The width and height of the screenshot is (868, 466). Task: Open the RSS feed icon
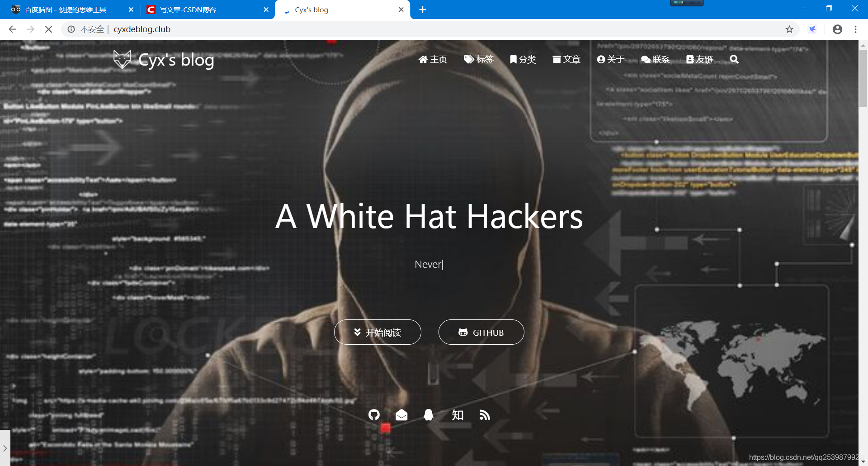485,415
